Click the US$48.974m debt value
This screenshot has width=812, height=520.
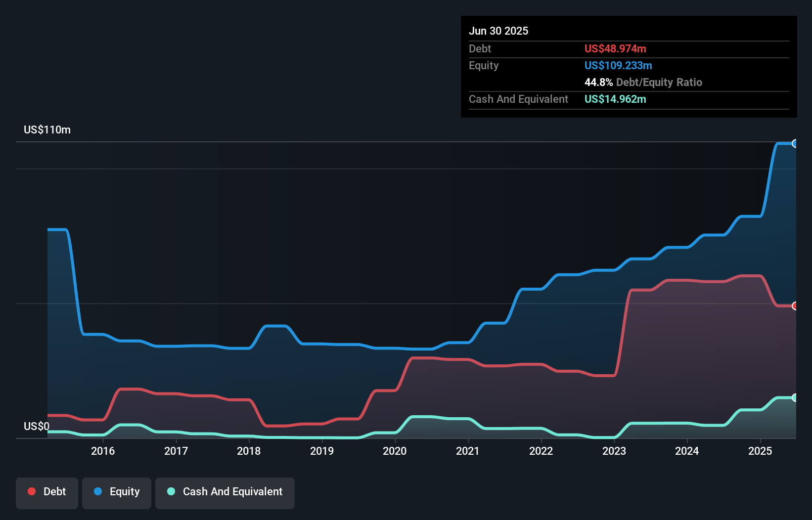(615, 48)
